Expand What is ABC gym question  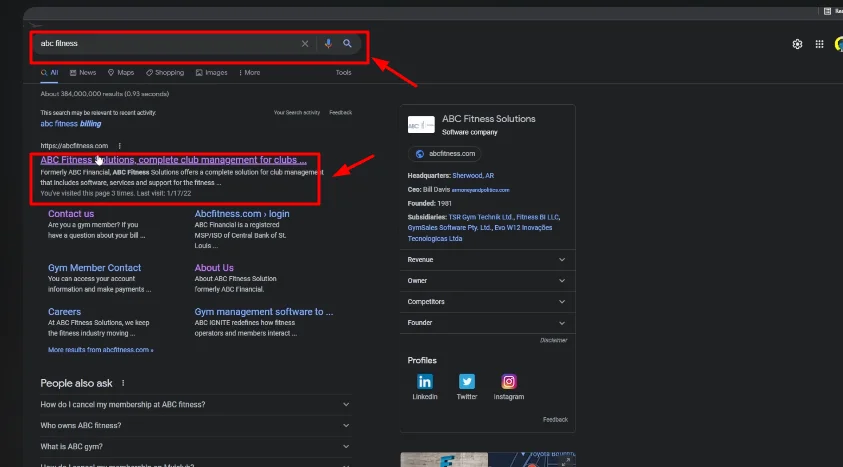195,447
